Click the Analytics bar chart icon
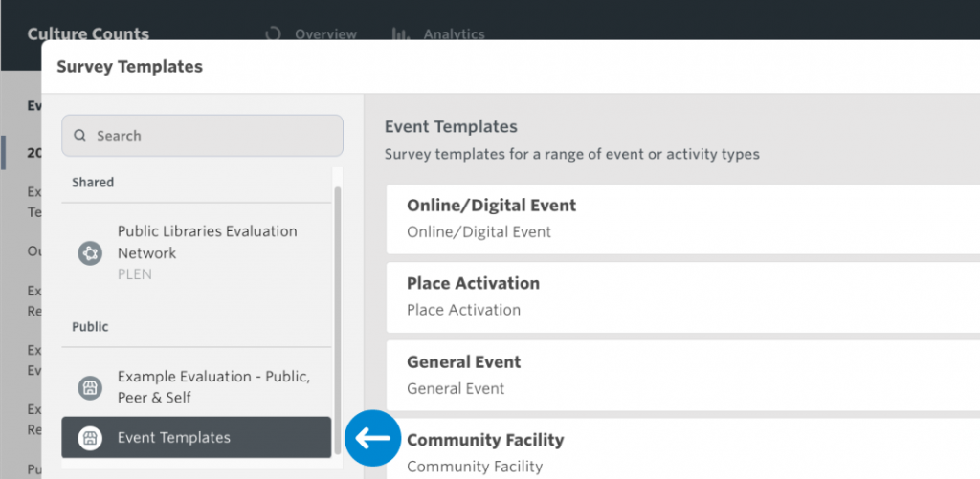Viewport: 980px width, 479px height. [401, 33]
